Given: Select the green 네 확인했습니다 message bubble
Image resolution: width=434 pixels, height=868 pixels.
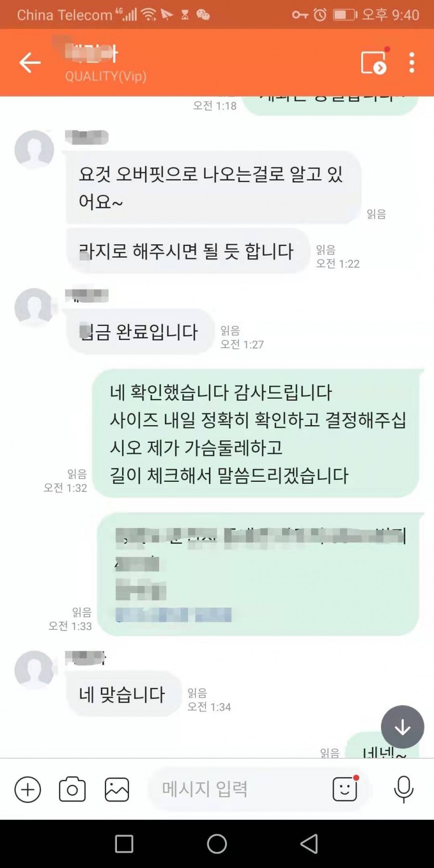Looking at the screenshot, I should point(256,433).
